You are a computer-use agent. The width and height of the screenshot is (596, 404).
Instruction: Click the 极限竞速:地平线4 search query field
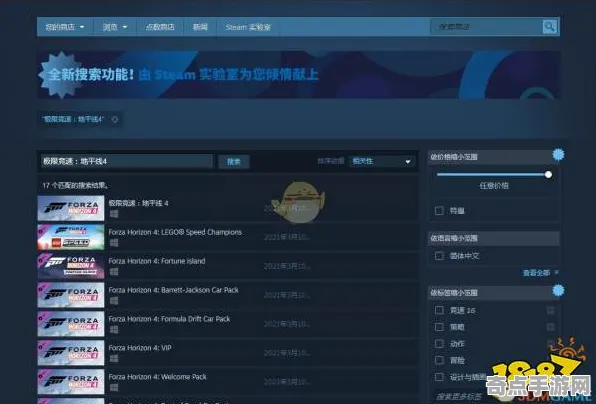pos(127,162)
